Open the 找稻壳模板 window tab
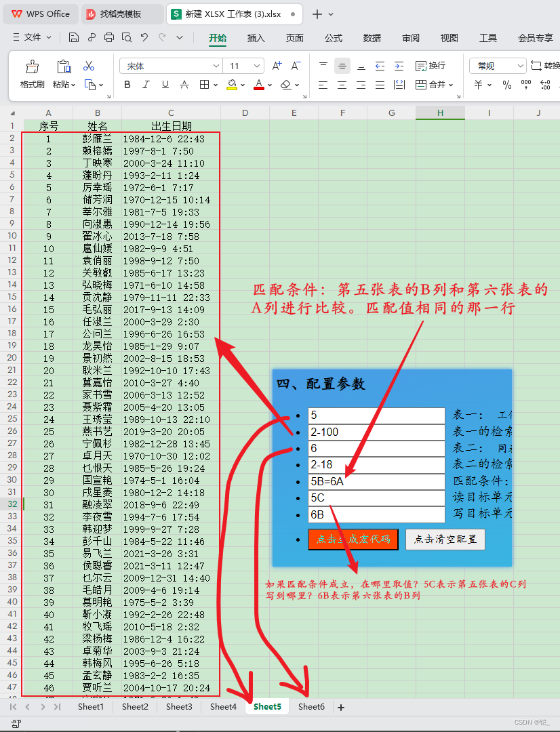Image resolution: width=560 pixels, height=732 pixels. (x=122, y=14)
